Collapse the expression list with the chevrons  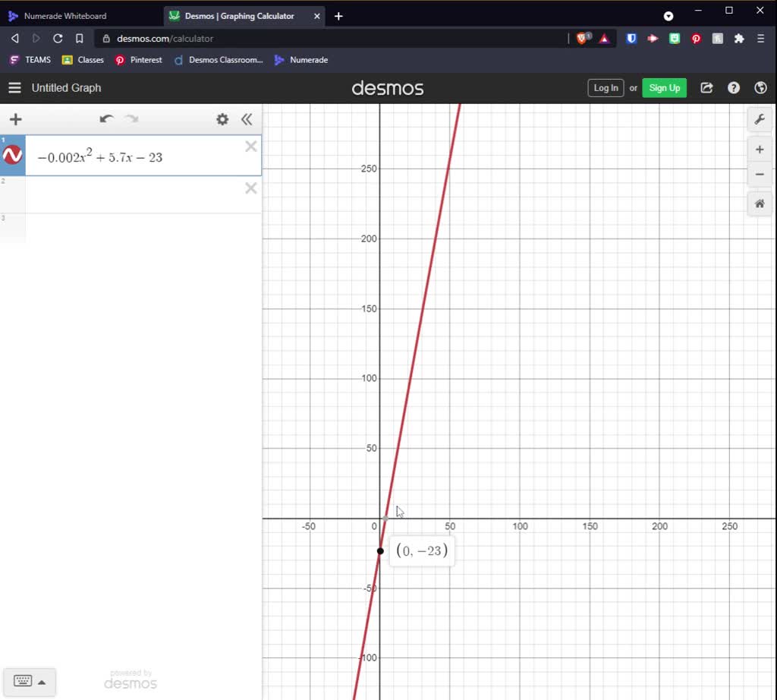point(247,119)
